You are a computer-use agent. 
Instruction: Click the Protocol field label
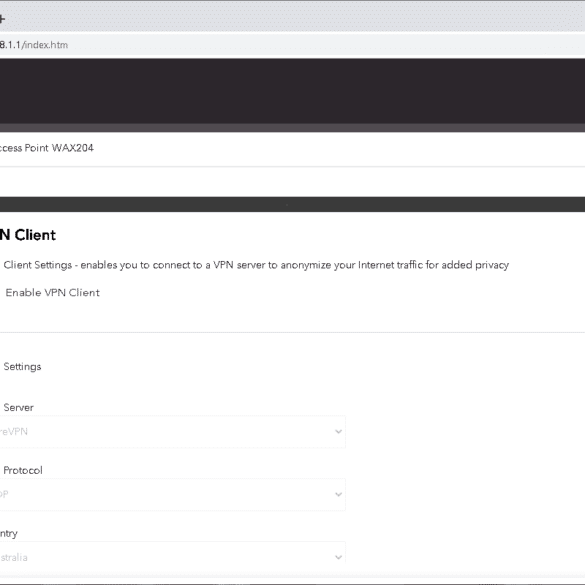(x=23, y=470)
